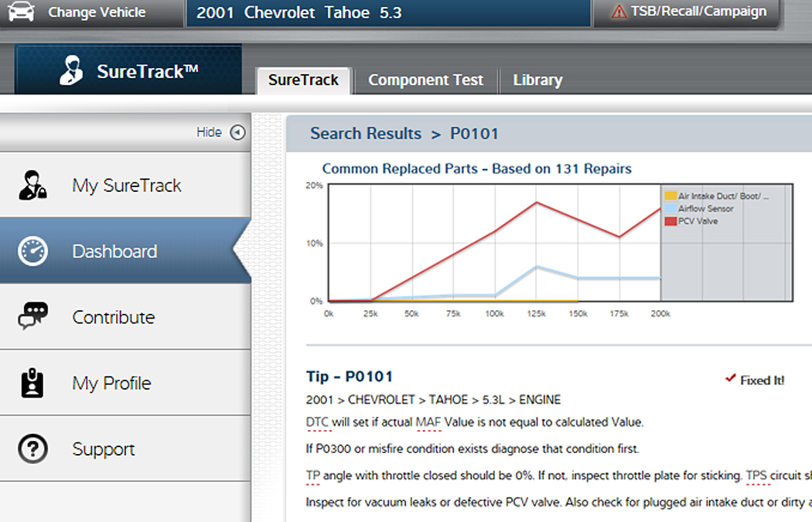This screenshot has height=522, width=812.
Task: Click the My Profile badge icon
Action: [32, 383]
